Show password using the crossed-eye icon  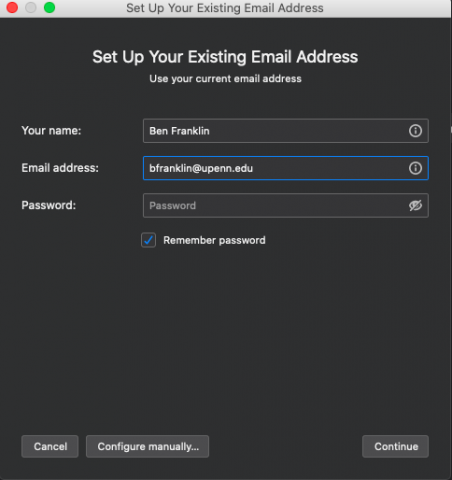(x=415, y=205)
